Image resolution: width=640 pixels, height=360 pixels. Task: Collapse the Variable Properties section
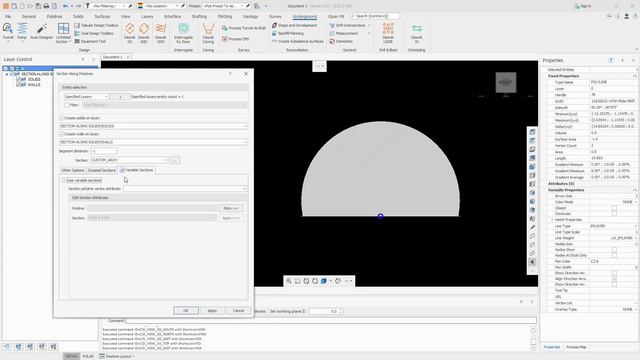634,190
